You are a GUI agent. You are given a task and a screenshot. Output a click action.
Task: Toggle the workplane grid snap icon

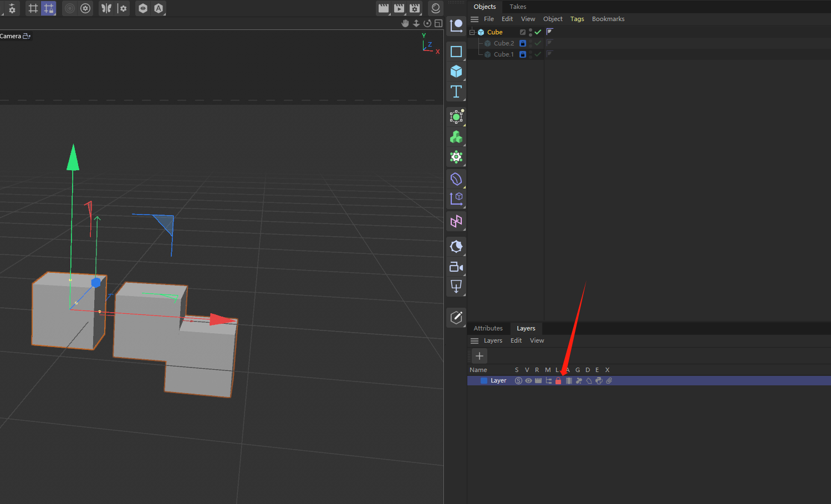[x=33, y=8]
